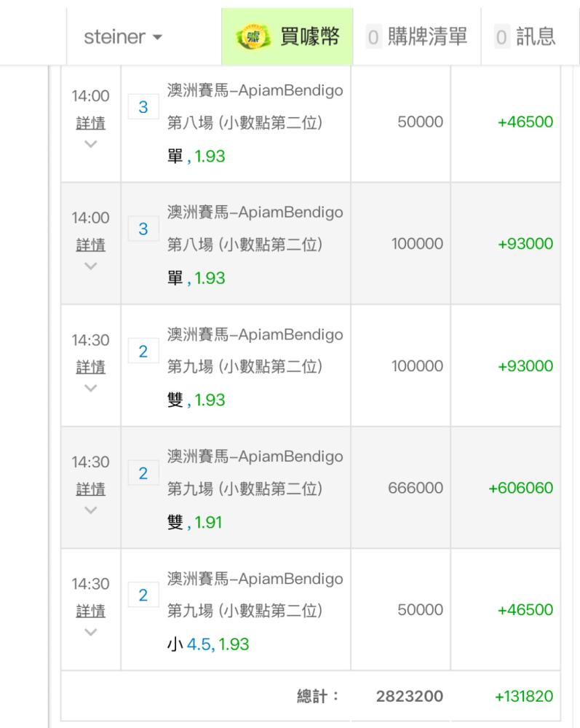The image size is (580, 728).
Task: Open the 訊息 tab
Action: pyautogui.click(x=525, y=38)
